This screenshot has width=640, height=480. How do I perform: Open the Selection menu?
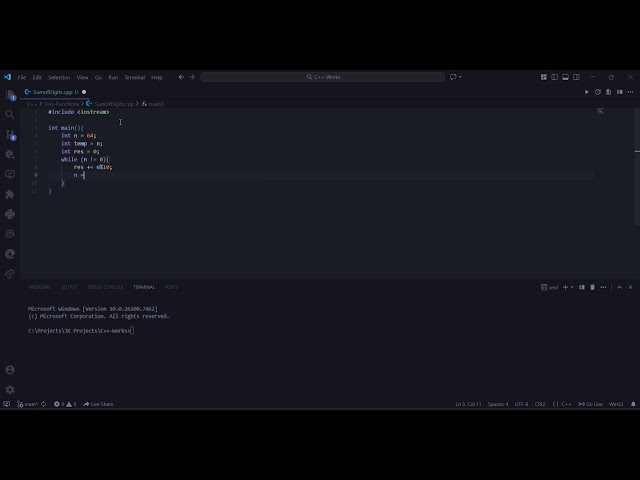(59, 77)
